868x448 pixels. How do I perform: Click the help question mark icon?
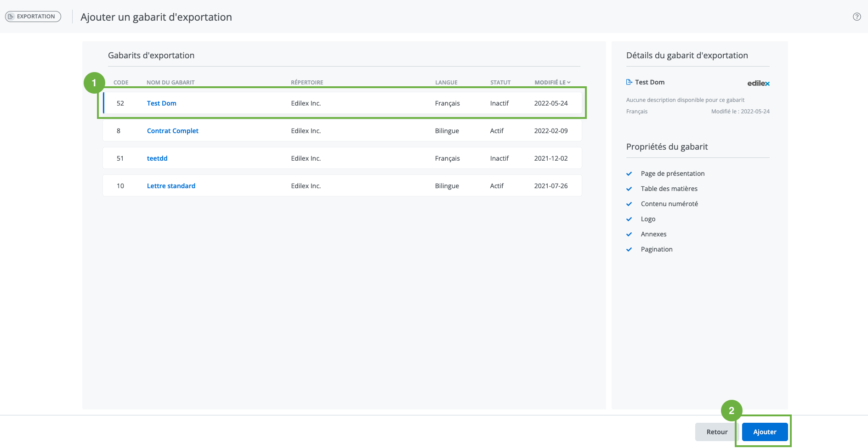point(857,17)
